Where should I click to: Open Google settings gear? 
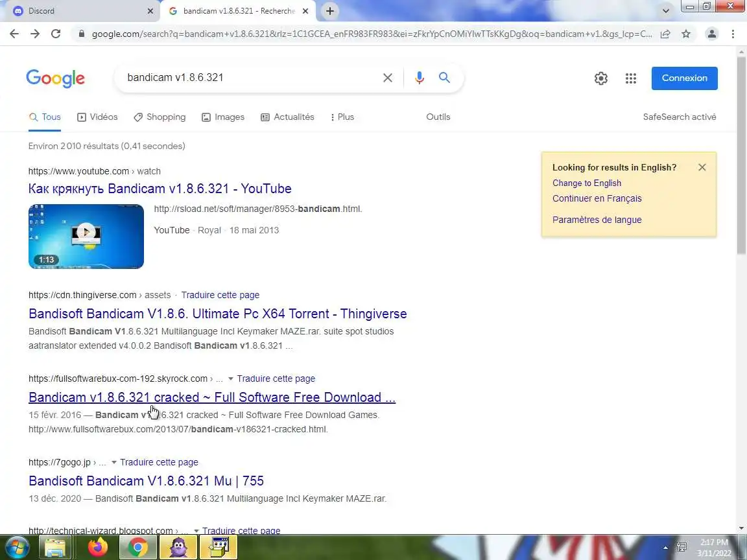click(601, 78)
